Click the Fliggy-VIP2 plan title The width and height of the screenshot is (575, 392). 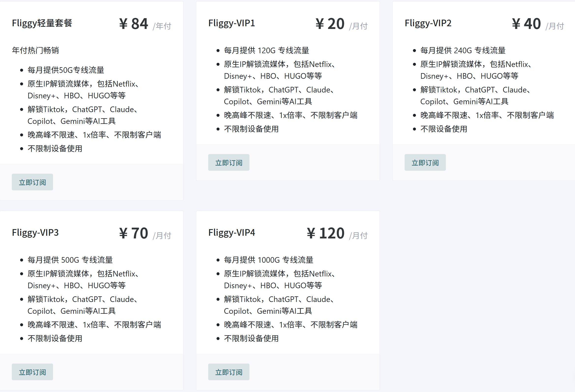[428, 23]
